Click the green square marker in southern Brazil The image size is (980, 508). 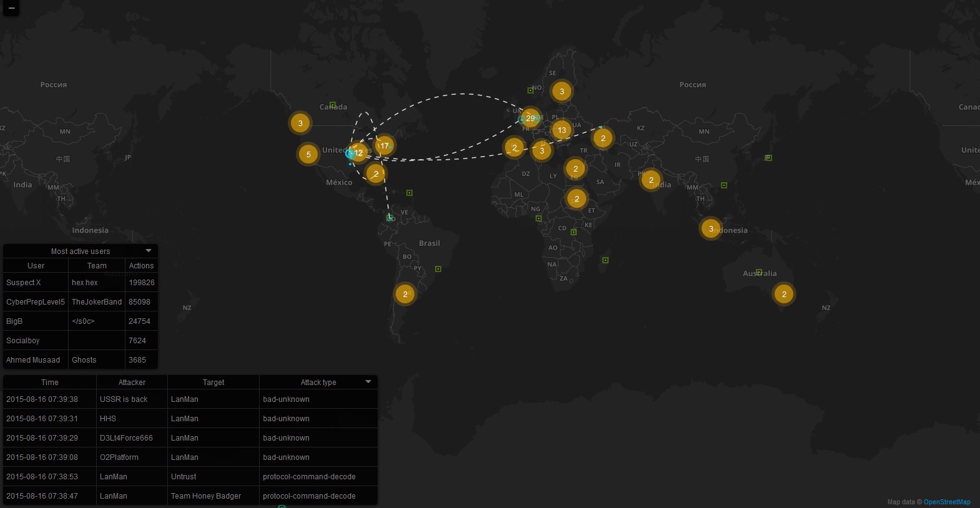click(438, 269)
